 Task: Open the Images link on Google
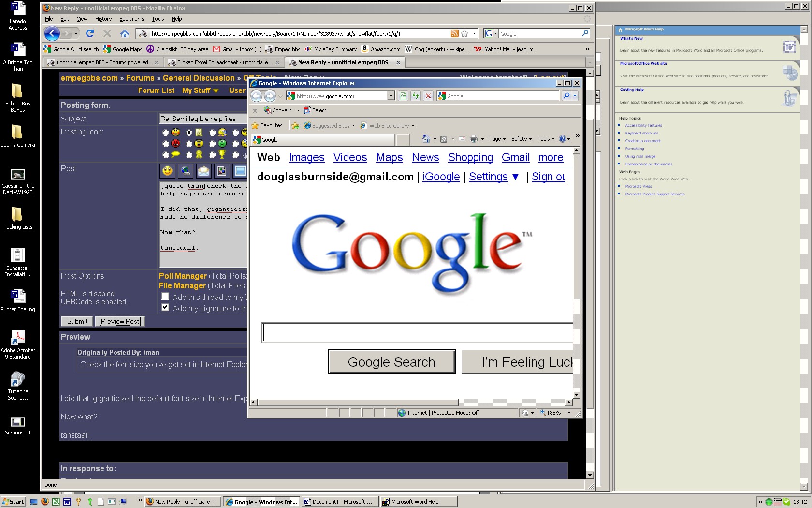click(306, 157)
